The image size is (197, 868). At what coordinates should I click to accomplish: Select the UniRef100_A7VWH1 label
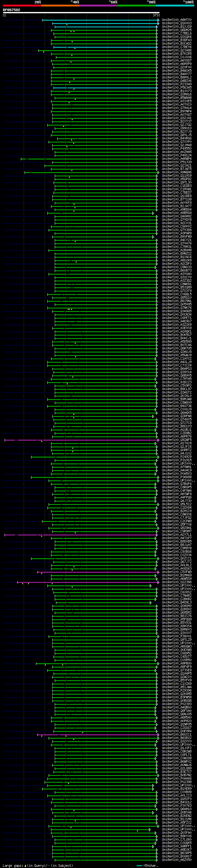(x=177, y=467)
